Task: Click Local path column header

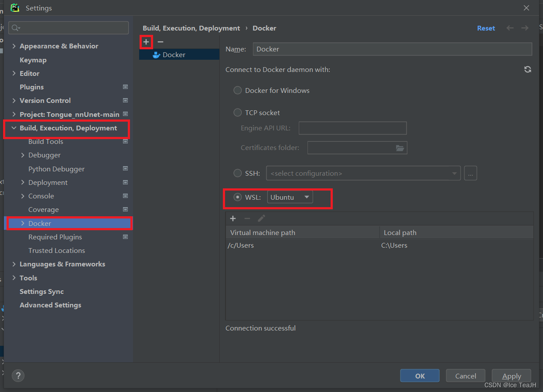Action: [x=456, y=232]
